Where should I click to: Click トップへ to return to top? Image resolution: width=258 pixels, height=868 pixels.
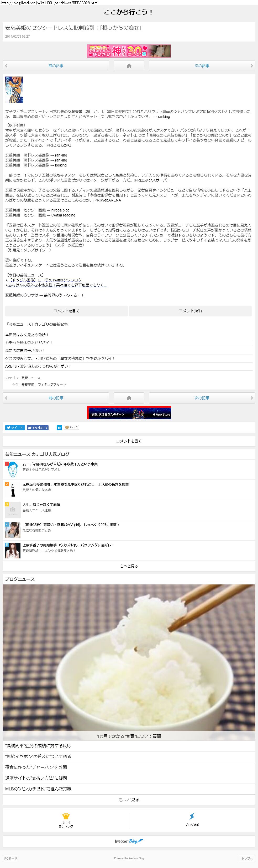(x=247, y=858)
